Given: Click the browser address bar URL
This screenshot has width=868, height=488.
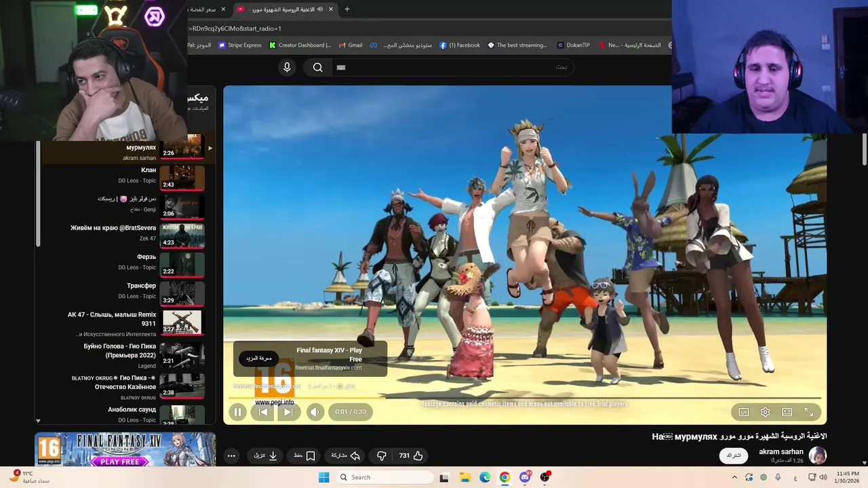Looking at the screenshot, I should tap(237, 28).
